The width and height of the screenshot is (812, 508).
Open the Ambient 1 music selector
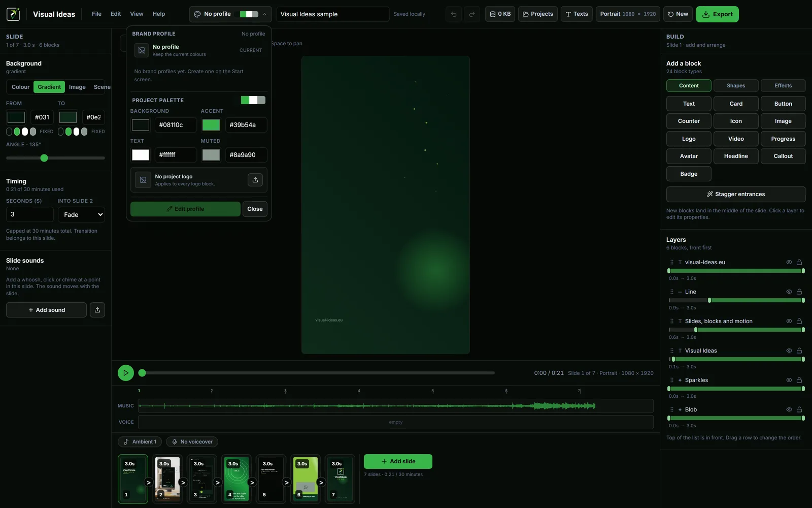[x=140, y=442]
